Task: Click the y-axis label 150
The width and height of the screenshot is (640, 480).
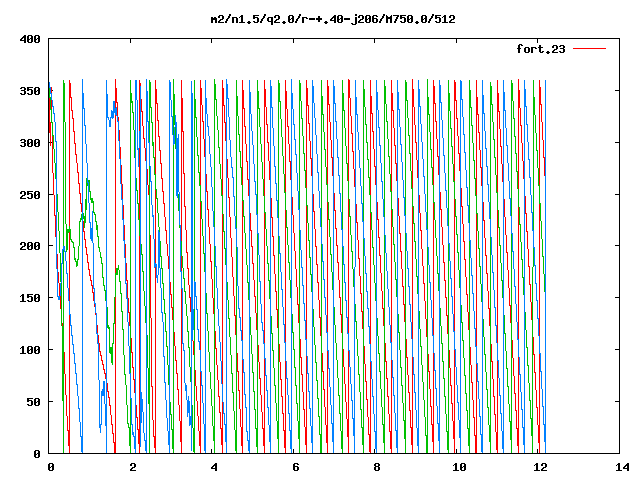Action: point(30,298)
